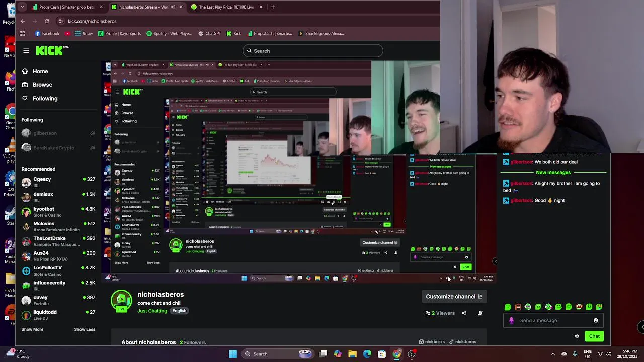The height and width of the screenshot is (362, 644).
Task: Open the emoji picker in chat input
Action: (x=596, y=320)
